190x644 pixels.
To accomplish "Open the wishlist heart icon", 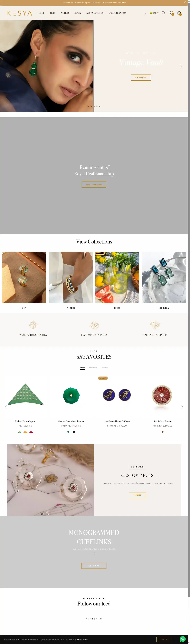I will click(x=171, y=13).
